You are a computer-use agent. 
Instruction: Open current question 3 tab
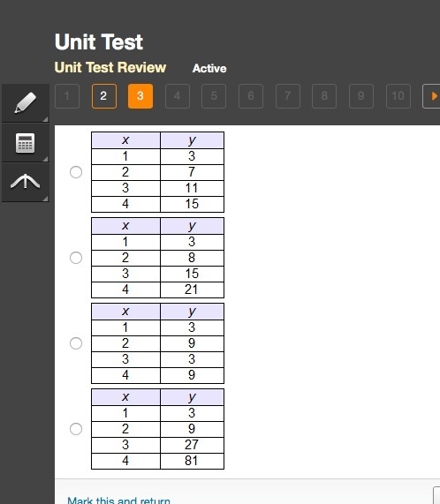140,96
